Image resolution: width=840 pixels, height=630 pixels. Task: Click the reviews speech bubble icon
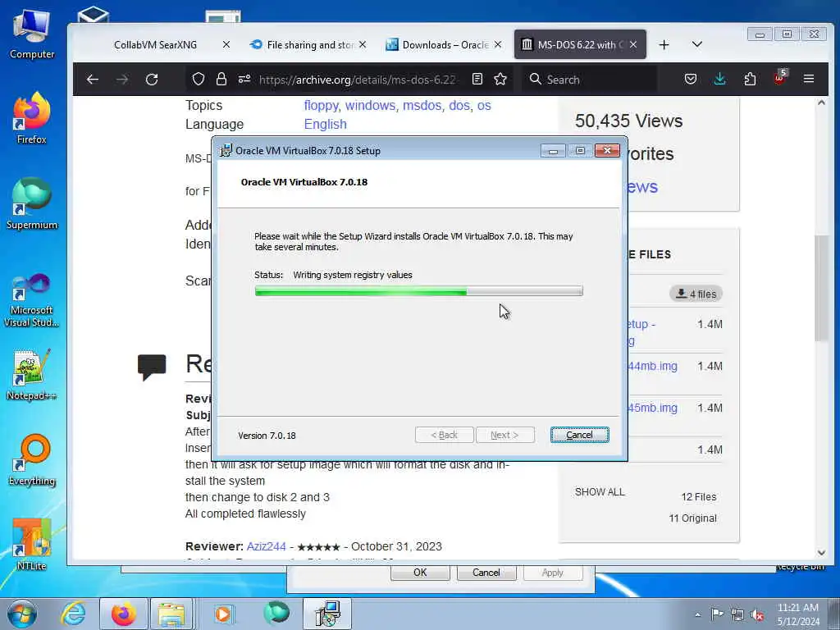(x=152, y=367)
